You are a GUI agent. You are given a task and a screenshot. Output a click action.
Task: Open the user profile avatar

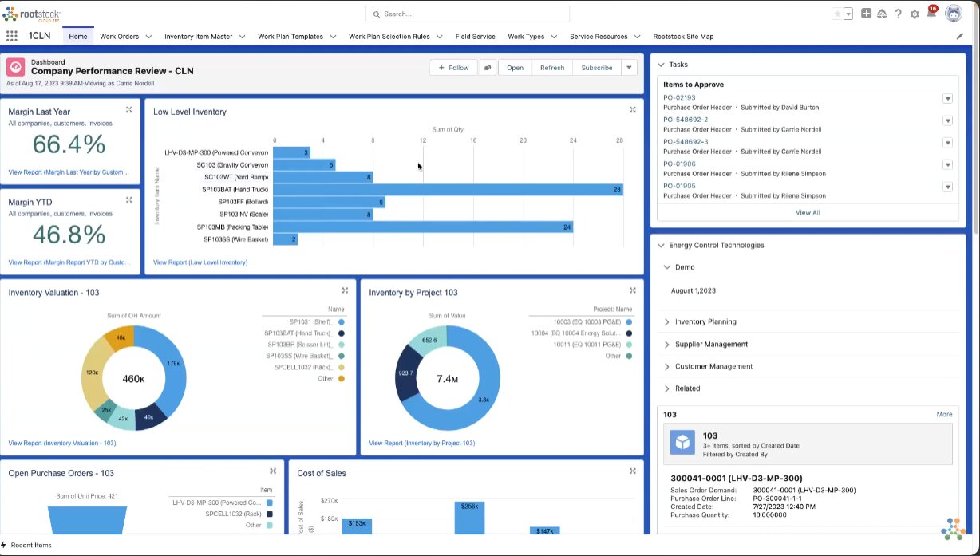[953, 14]
